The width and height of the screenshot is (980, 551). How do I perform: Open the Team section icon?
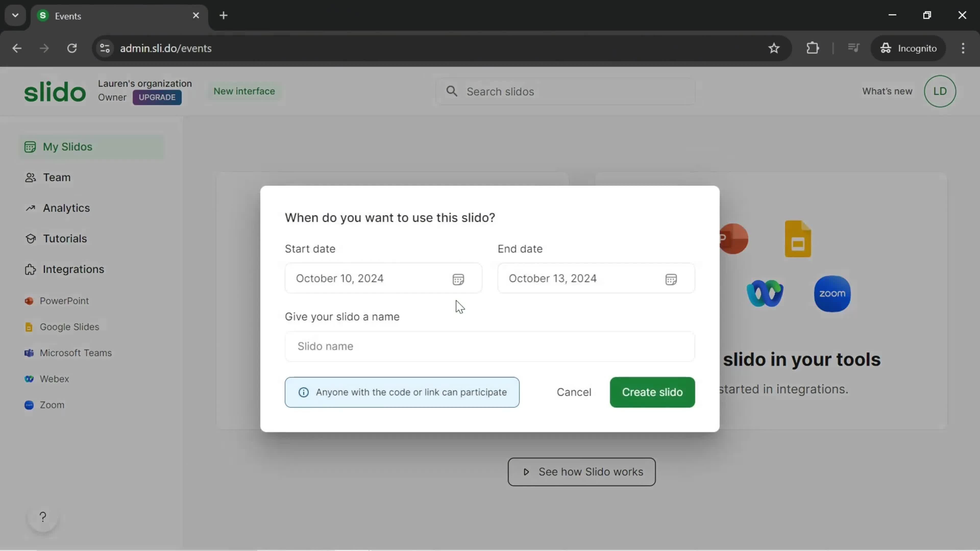[x=30, y=177]
